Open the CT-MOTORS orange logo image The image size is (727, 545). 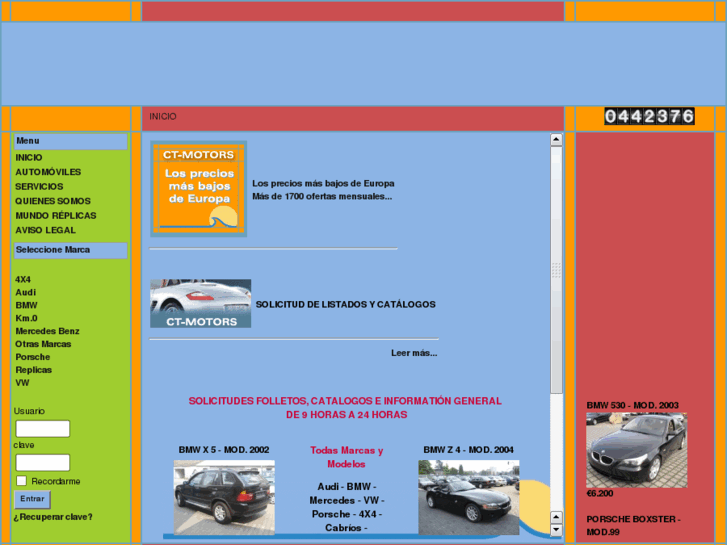pos(198,189)
